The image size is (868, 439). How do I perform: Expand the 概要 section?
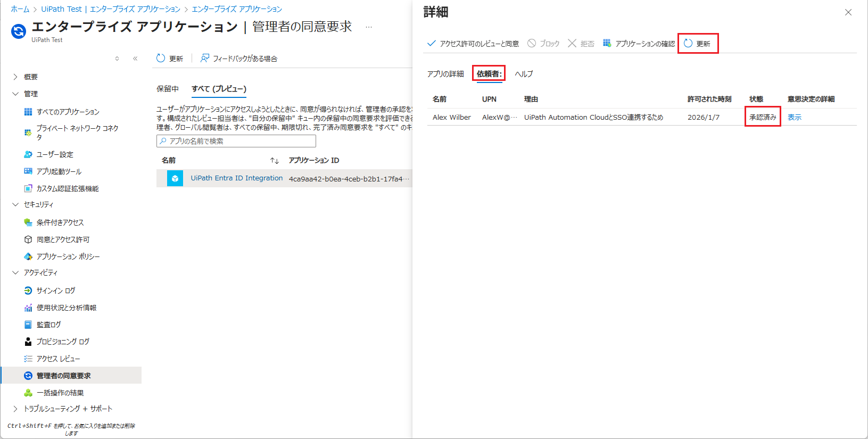[15, 77]
